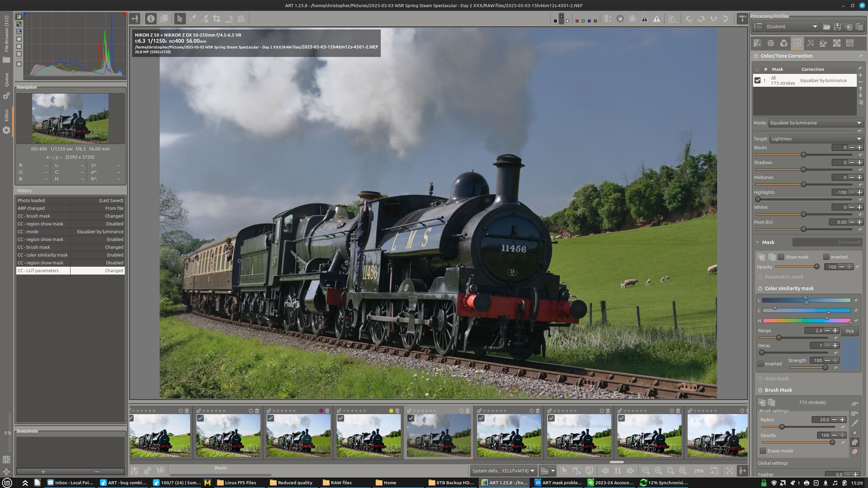Select 'ARP changed' history entry
This screenshot has width=868, height=488.
tap(71, 208)
